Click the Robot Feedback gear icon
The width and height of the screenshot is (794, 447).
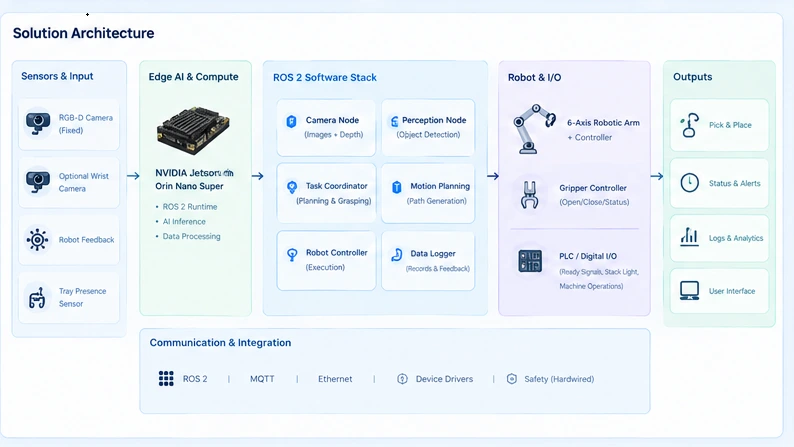click(x=37, y=239)
